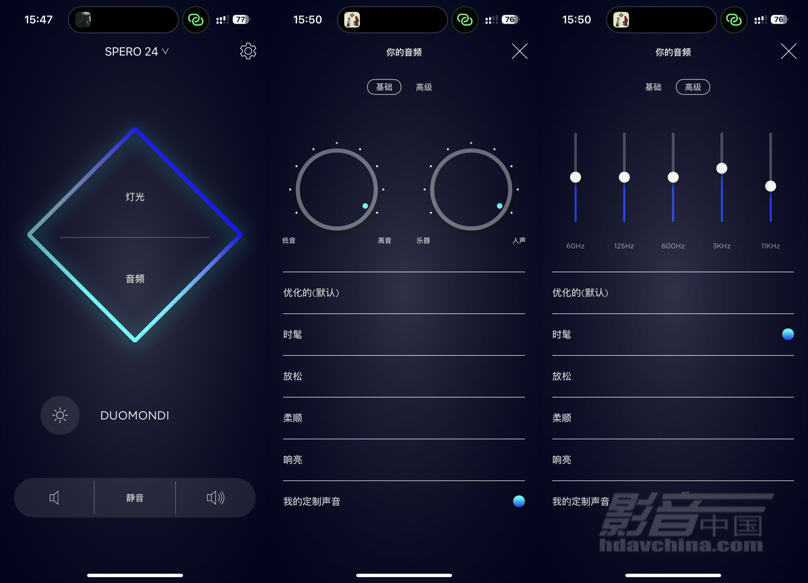Viewport: 808px width, 583px height.
Task: Open the 音频 section in the diamond
Action: point(135,279)
